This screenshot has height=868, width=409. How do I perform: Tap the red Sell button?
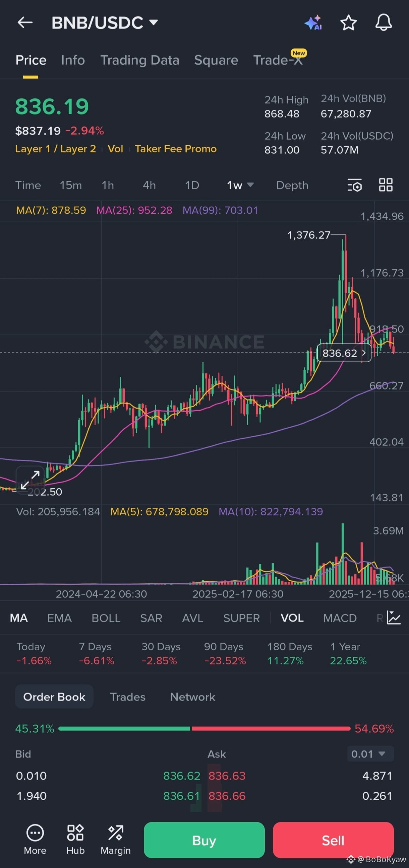point(333,840)
